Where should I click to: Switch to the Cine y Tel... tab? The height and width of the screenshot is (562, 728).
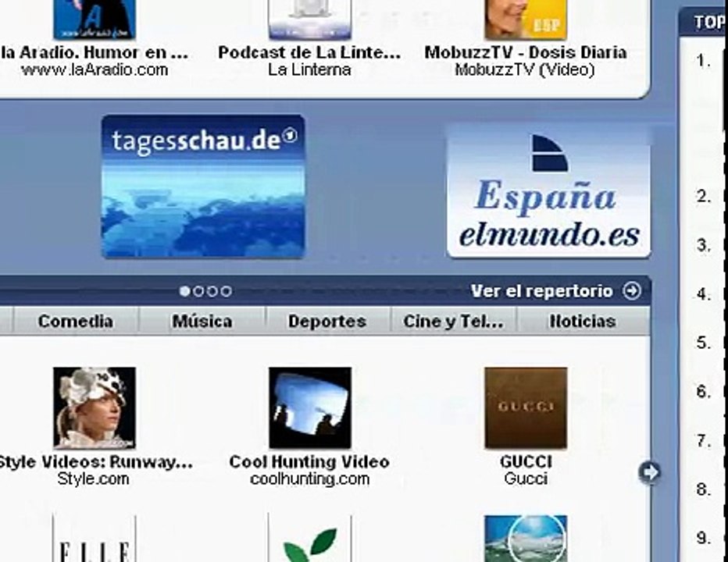[454, 321]
